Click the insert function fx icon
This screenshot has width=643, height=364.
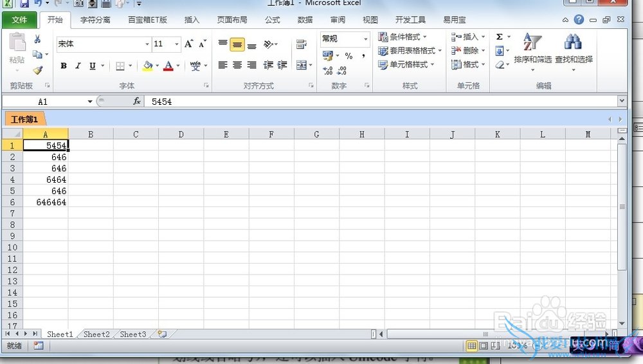136,101
